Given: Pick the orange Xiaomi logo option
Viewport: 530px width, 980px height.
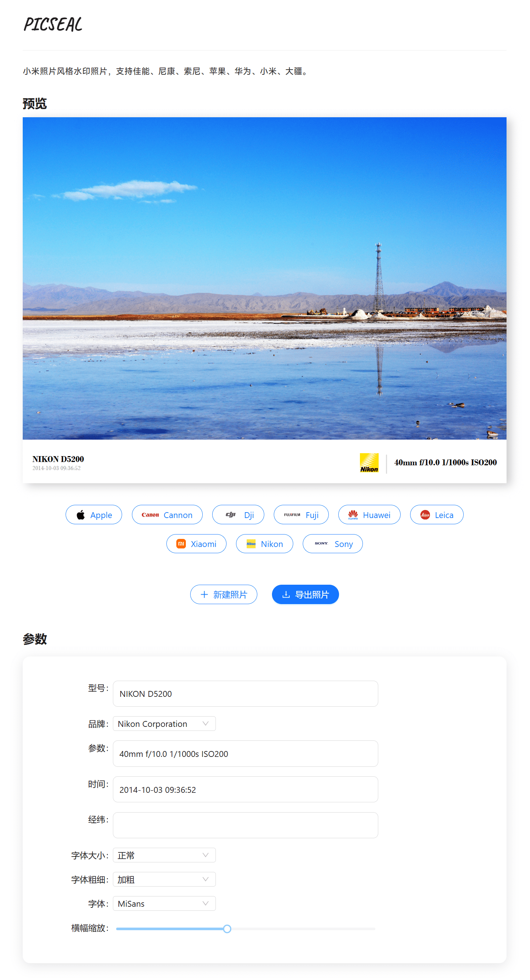Looking at the screenshot, I should pyautogui.click(x=196, y=544).
